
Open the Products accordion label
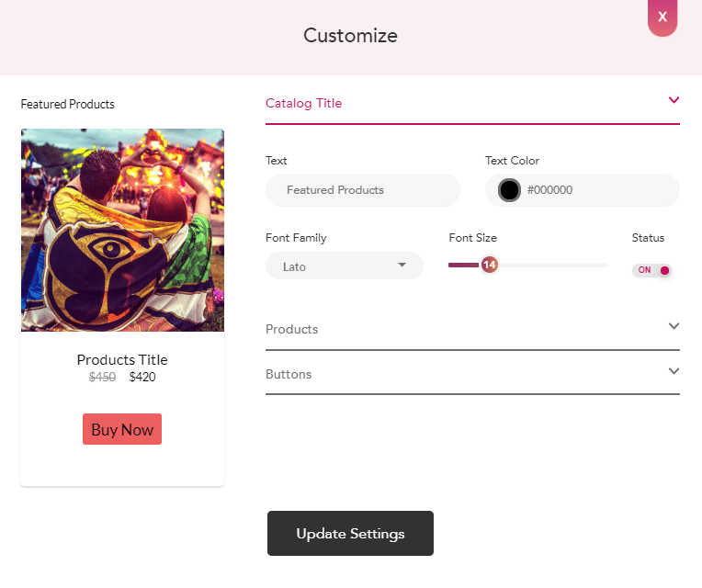[291, 329]
